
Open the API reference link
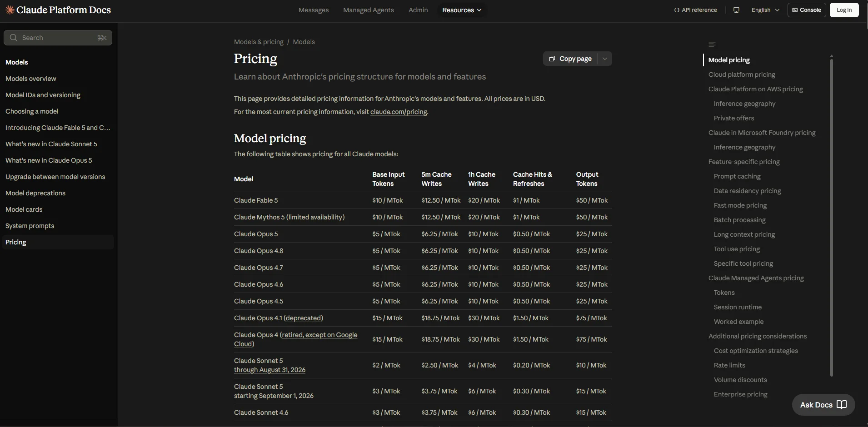point(695,10)
